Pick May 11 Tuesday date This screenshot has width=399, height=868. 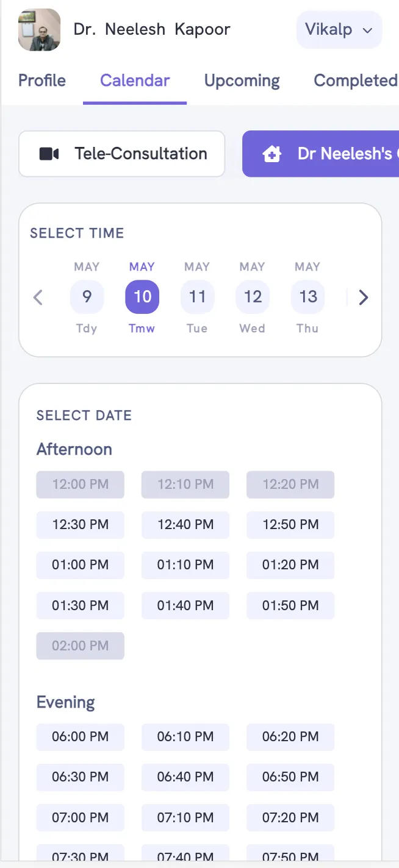pos(197,297)
